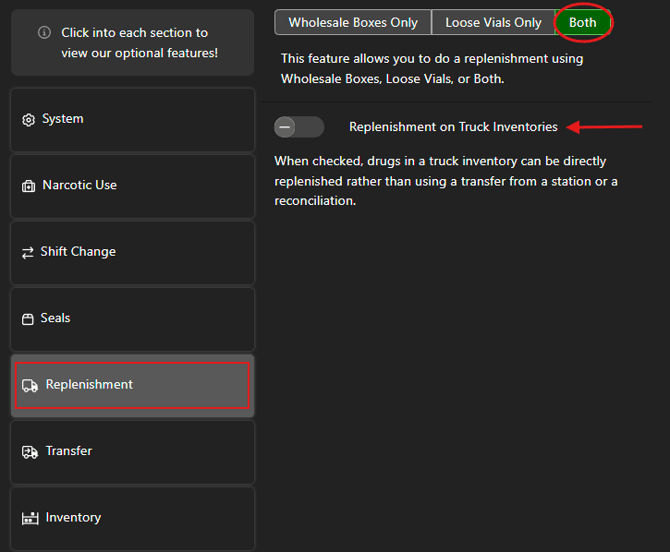Click the Replenishment truck icon
The height and width of the screenshot is (552, 670).
point(30,385)
